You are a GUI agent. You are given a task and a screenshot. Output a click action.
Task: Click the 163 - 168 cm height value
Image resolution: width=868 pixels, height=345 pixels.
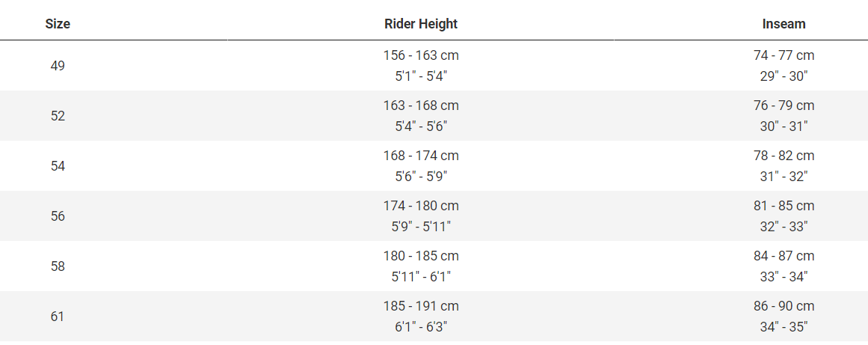(x=421, y=106)
